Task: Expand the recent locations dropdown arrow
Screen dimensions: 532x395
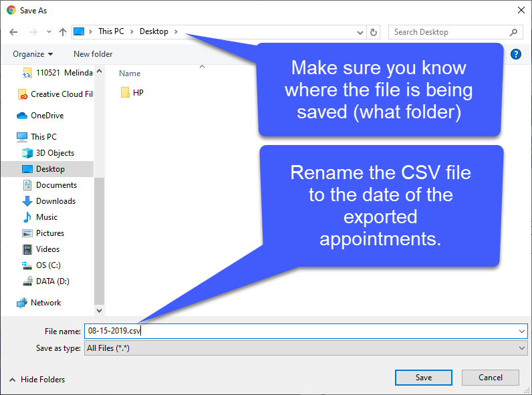Action: click(49, 32)
